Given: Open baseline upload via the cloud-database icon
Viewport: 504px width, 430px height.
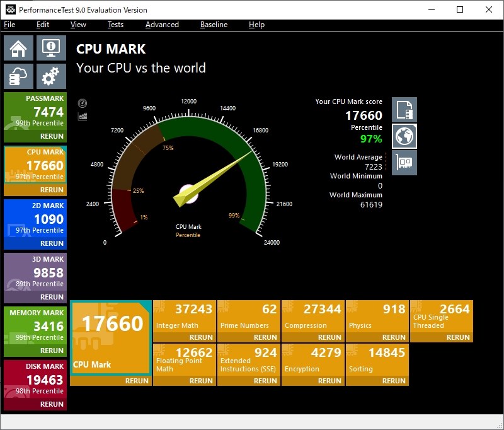Looking at the screenshot, I should point(18,76).
